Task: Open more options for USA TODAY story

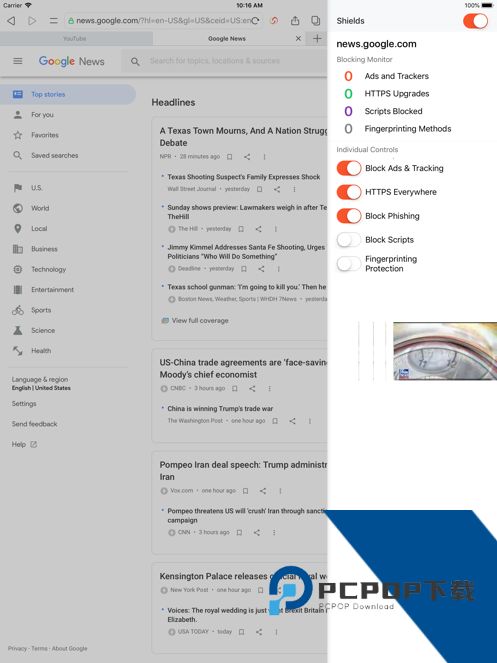Action: [276, 632]
